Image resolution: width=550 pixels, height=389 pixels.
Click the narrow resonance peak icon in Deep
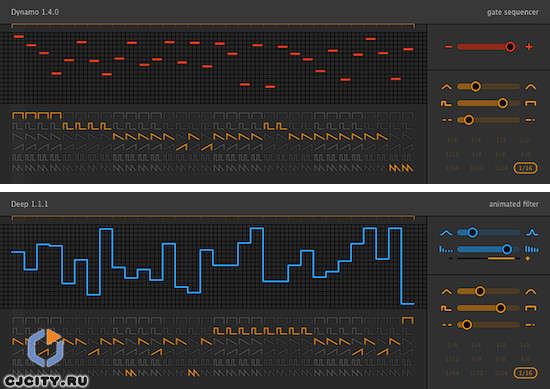[x=532, y=233]
